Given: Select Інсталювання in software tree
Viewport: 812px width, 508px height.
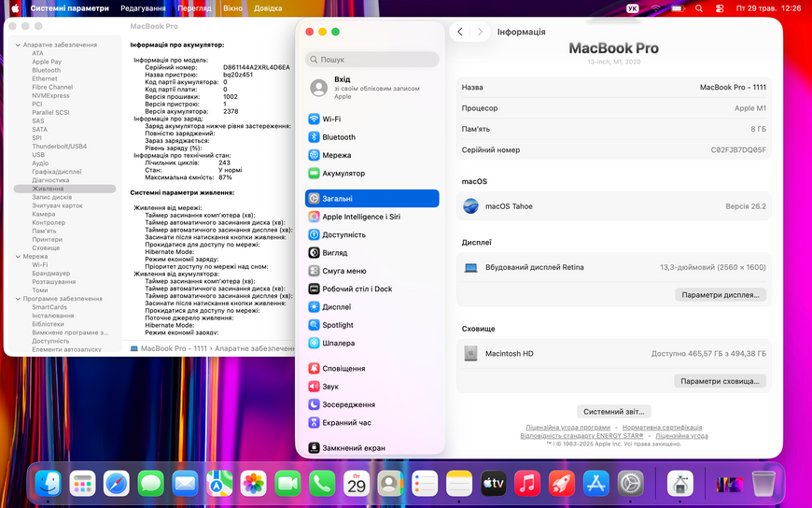Looking at the screenshot, I should point(53,316).
